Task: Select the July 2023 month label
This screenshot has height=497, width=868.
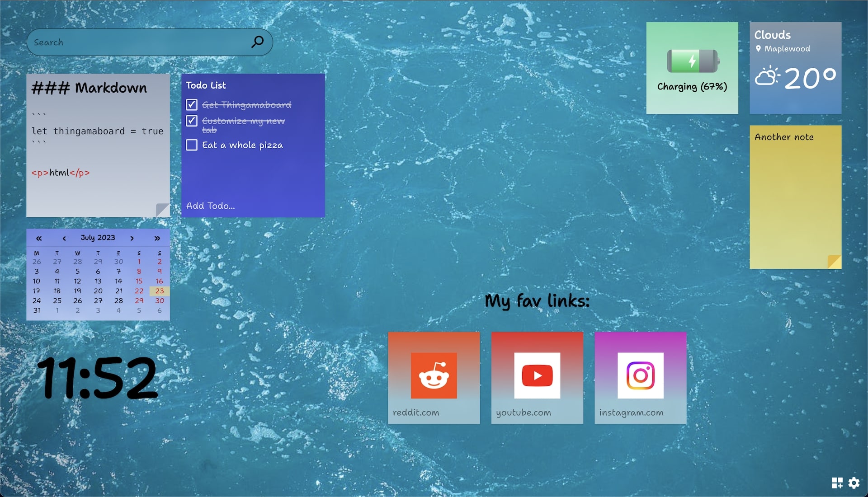Action: [97, 238]
